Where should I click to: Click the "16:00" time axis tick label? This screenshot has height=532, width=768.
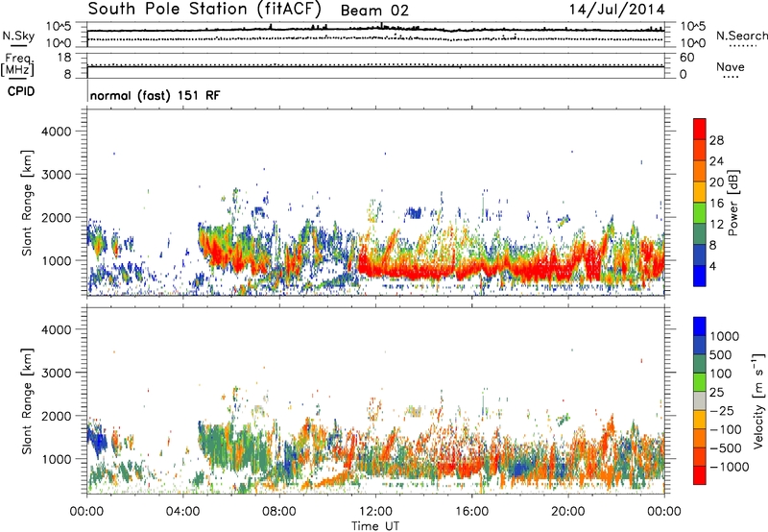pyautogui.click(x=471, y=512)
